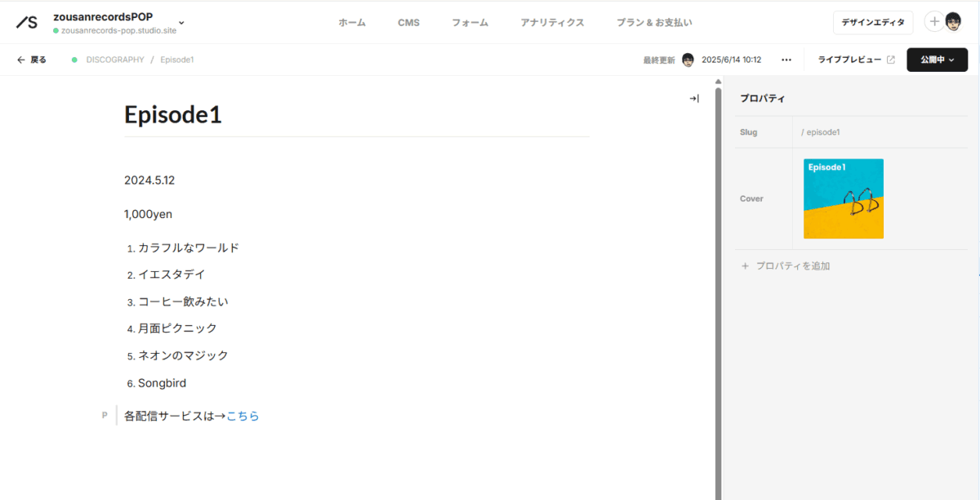The image size is (980, 500).
Task: Click the last-editor avatar beside 最終更新
Action: pyautogui.click(x=688, y=60)
